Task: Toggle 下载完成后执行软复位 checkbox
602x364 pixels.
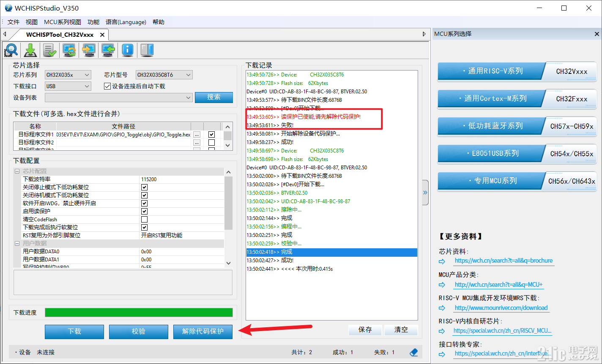Action: pos(144,227)
